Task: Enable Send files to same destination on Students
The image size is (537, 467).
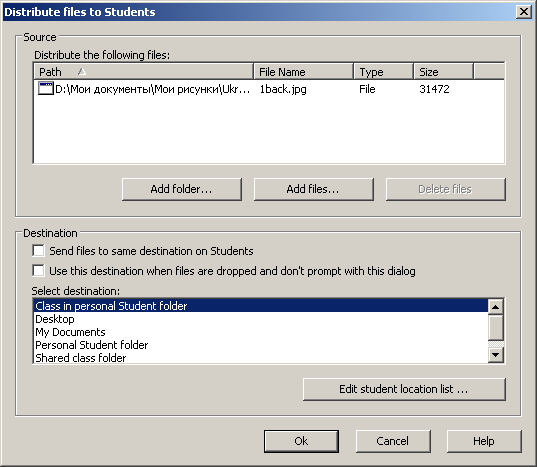Action: point(38,251)
